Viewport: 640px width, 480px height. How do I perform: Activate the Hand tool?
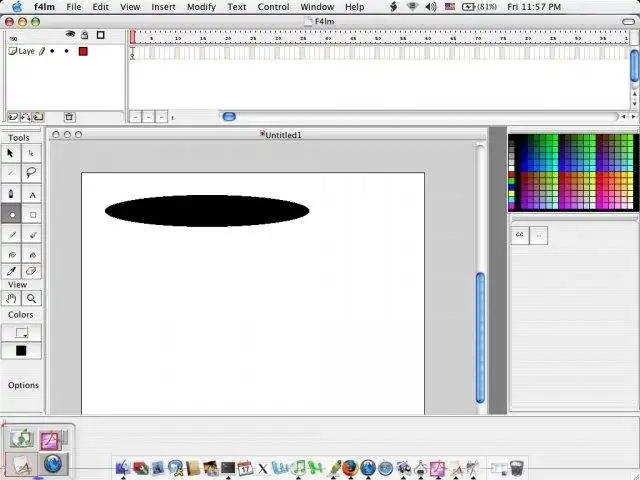click(x=11, y=298)
